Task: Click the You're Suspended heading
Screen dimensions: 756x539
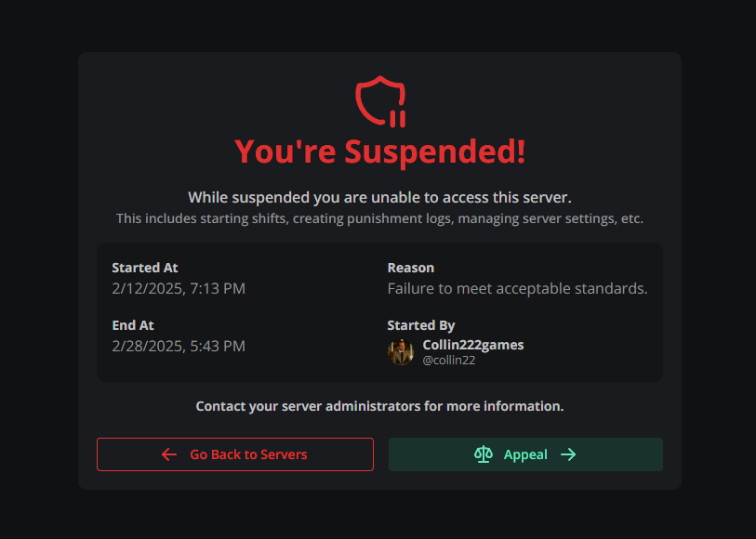Action: [x=379, y=151]
